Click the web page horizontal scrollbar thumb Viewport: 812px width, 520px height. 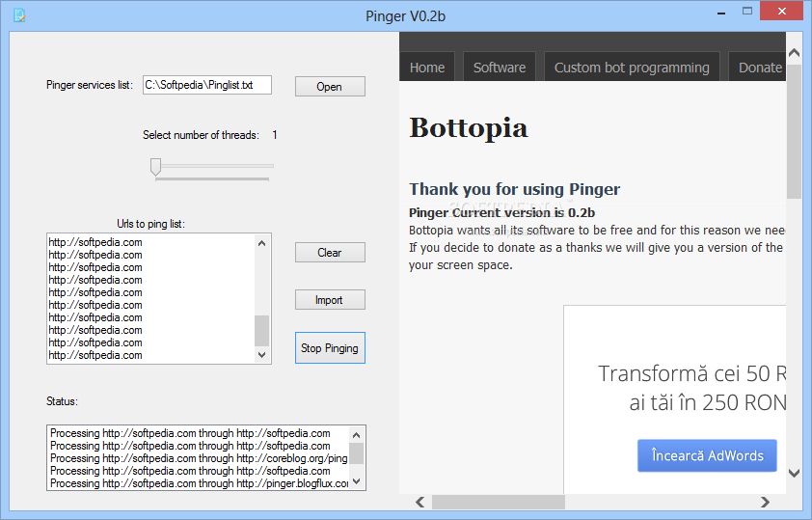pos(499,502)
